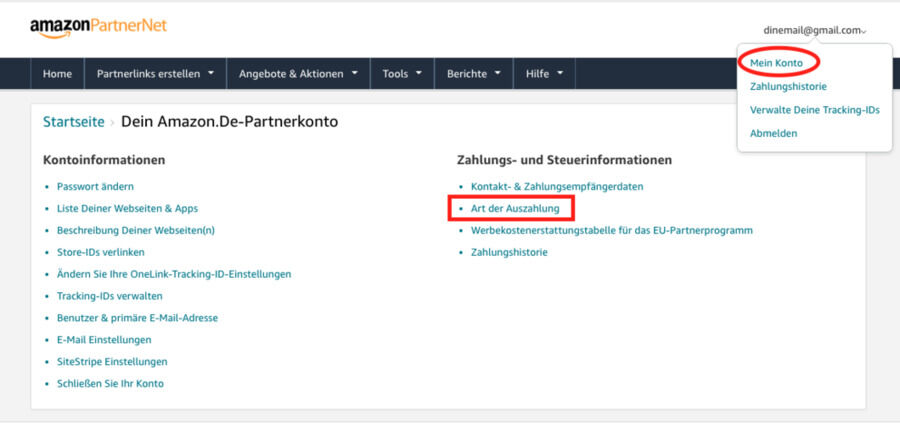900x423 pixels.
Task: Open the Hilfe dropdown menu
Action: click(x=545, y=74)
